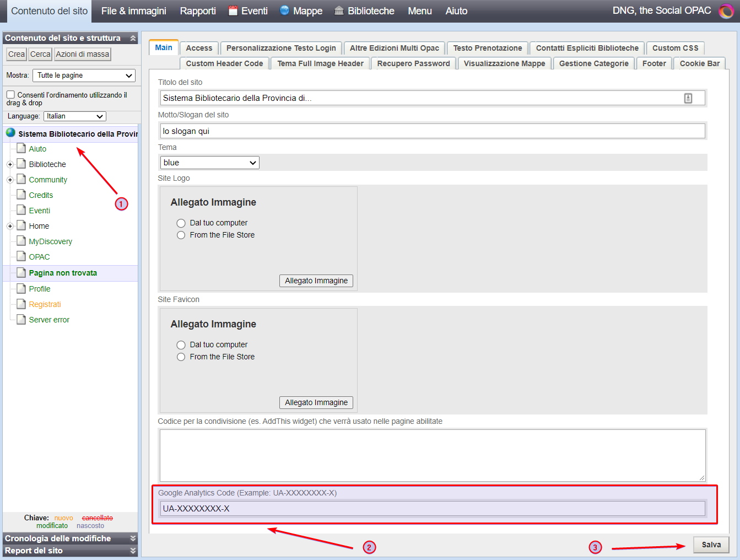Click the globe icon beside Sistema Bibliotecario
The width and height of the screenshot is (740, 560).
coord(10,133)
